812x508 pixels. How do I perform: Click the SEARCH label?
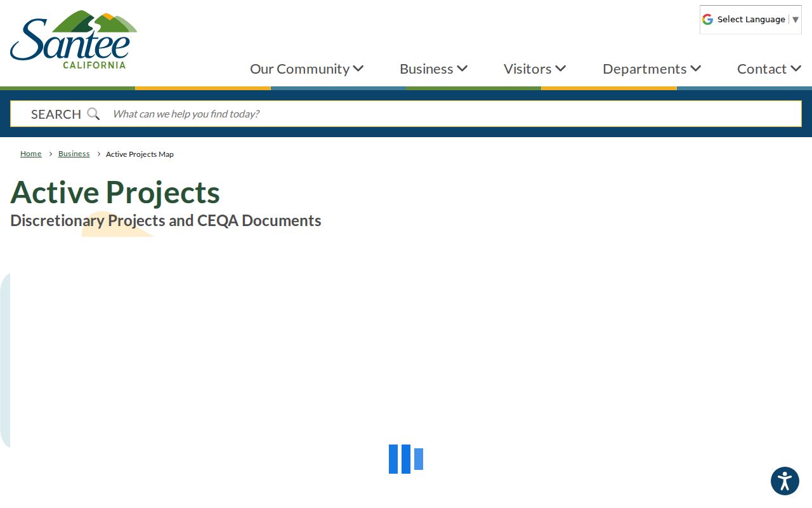point(56,114)
